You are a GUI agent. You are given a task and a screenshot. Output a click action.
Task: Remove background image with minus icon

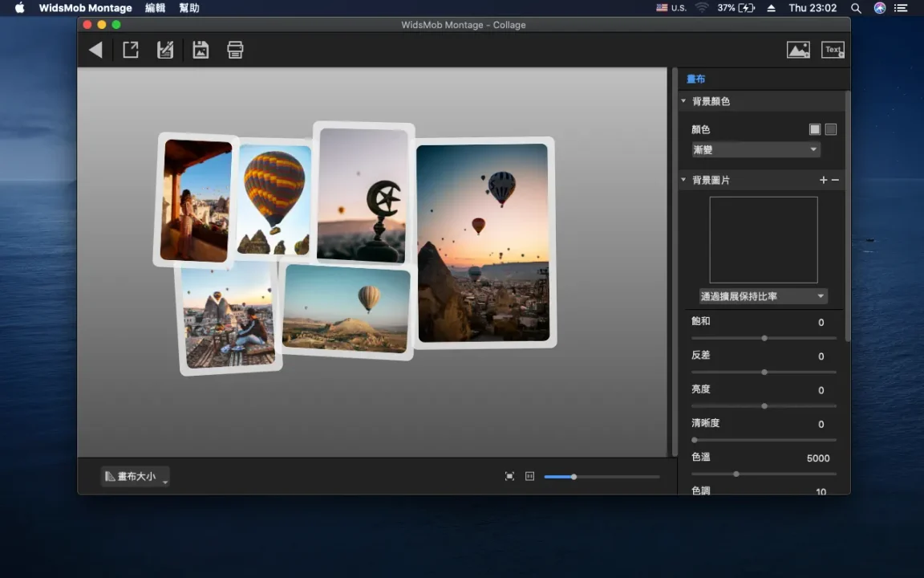(x=835, y=180)
